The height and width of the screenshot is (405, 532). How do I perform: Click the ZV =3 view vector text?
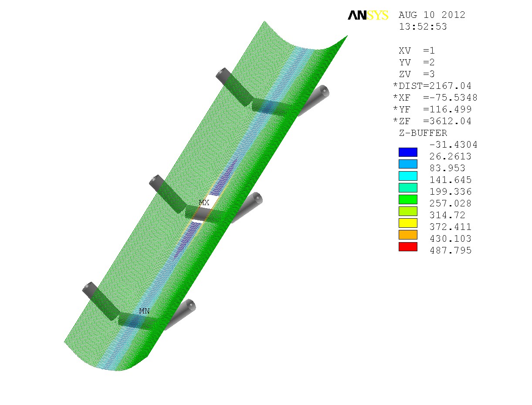(x=417, y=74)
